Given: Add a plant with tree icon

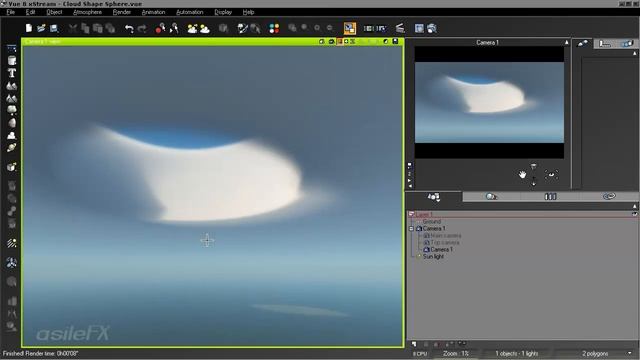Looking at the screenshot, I should 11,110.
